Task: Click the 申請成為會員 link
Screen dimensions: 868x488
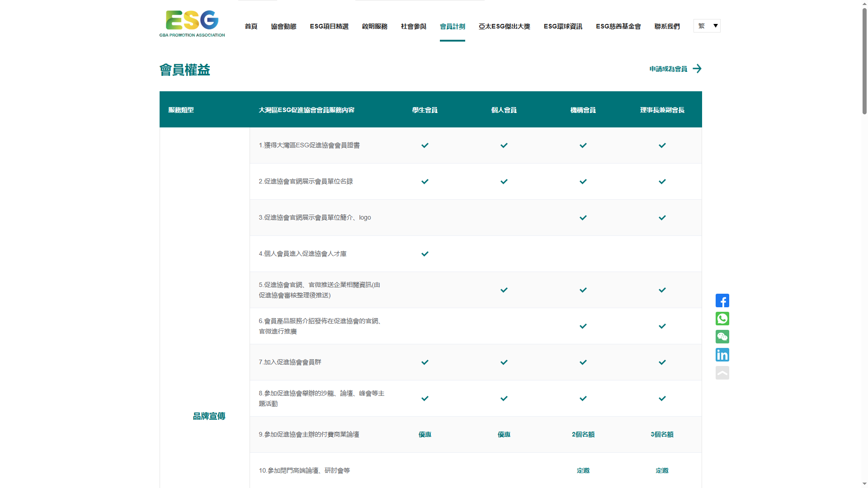Action: click(x=668, y=69)
